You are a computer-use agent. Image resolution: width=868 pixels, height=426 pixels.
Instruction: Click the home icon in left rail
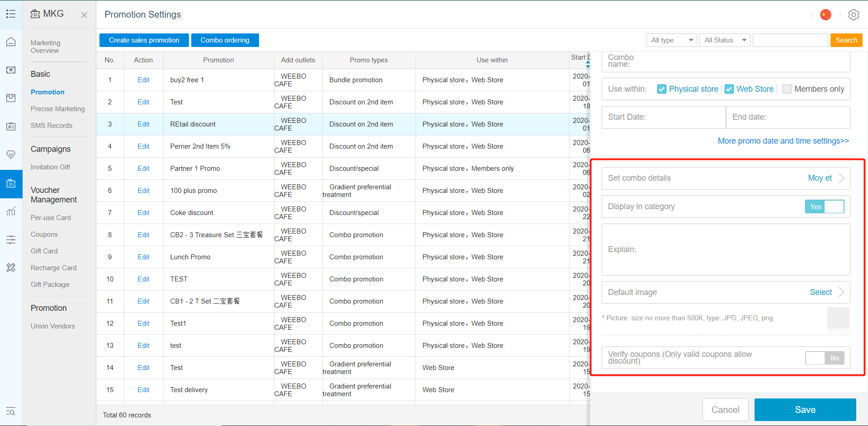(11, 42)
